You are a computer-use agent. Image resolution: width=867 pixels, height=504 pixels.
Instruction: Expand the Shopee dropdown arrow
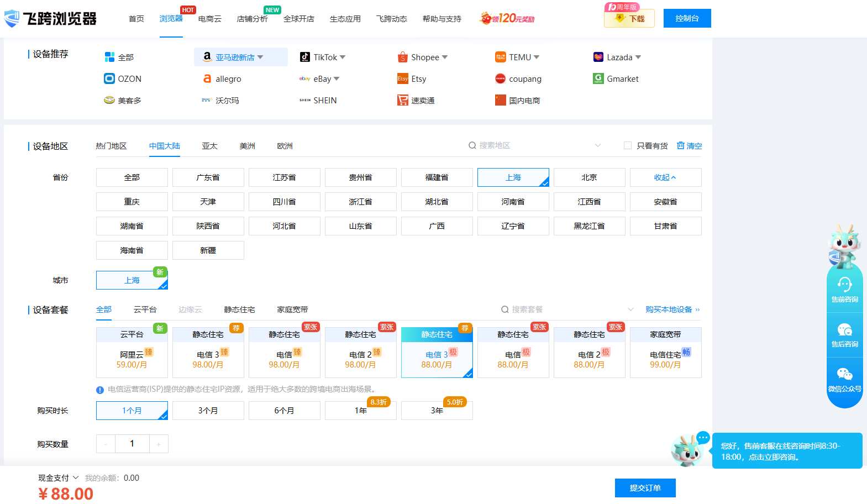click(445, 57)
